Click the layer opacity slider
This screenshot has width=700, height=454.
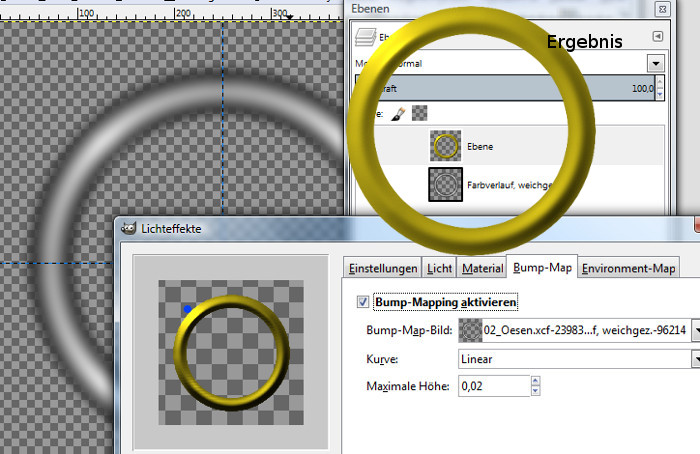(x=500, y=89)
